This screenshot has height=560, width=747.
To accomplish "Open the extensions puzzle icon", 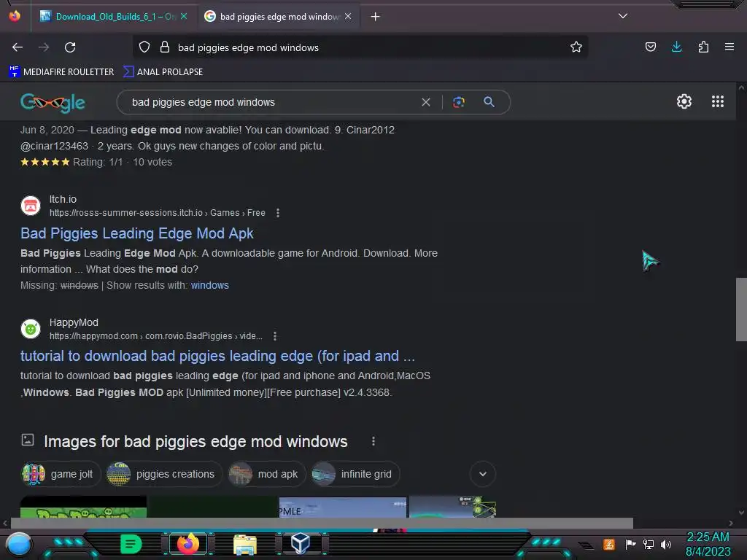I will [703, 47].
